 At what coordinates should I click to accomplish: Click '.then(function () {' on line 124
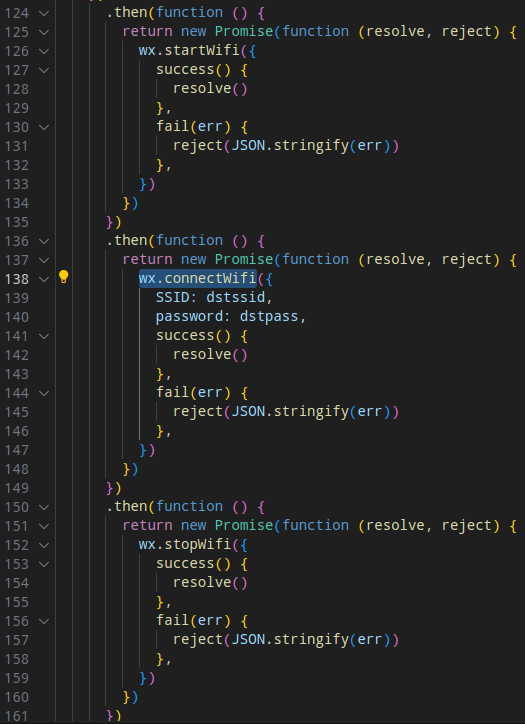click(185, 12)
